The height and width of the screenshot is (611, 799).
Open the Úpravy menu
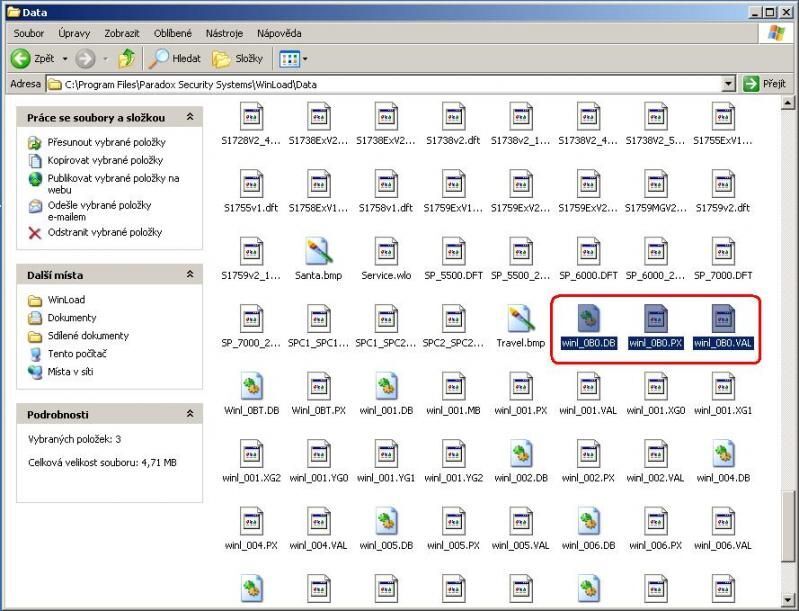74,33
